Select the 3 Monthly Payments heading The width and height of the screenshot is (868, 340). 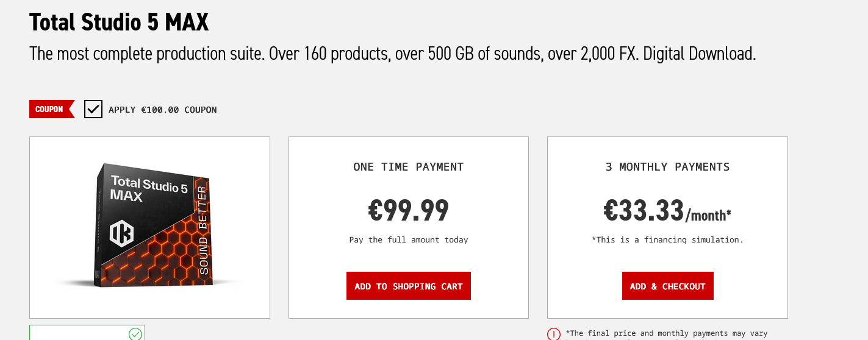tap(667, 167)
